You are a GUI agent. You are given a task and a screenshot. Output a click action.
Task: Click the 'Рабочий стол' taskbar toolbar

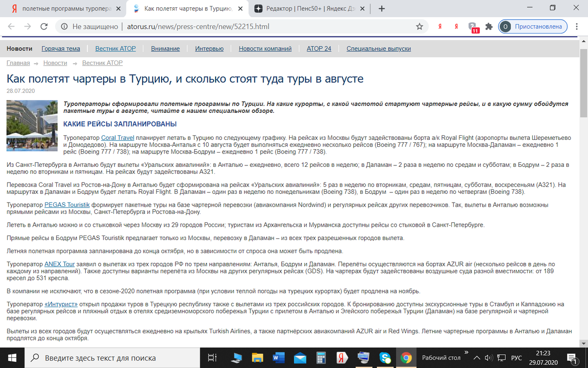[441, 358]
